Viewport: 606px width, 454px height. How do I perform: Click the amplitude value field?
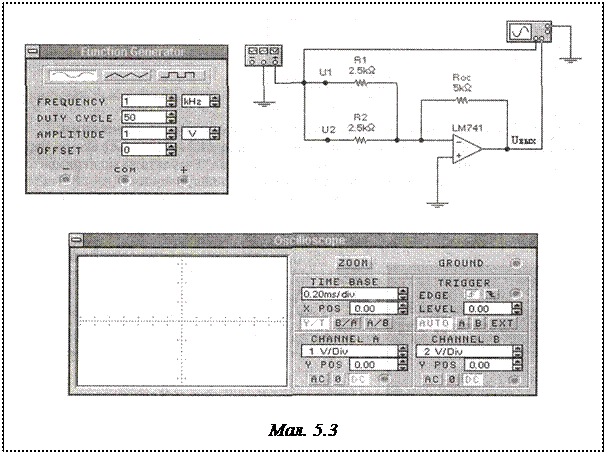[144, 134]
